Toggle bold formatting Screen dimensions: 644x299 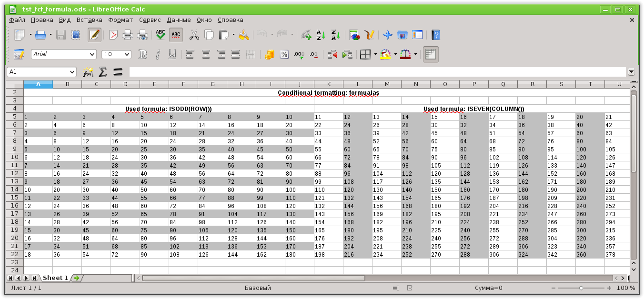tap(143, 54)
